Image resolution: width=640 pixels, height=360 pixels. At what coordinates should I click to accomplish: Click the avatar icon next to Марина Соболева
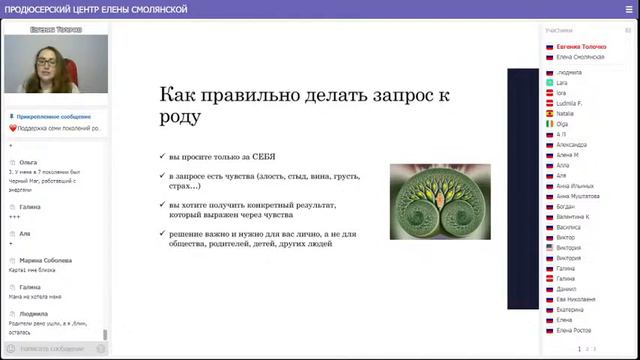12,260
